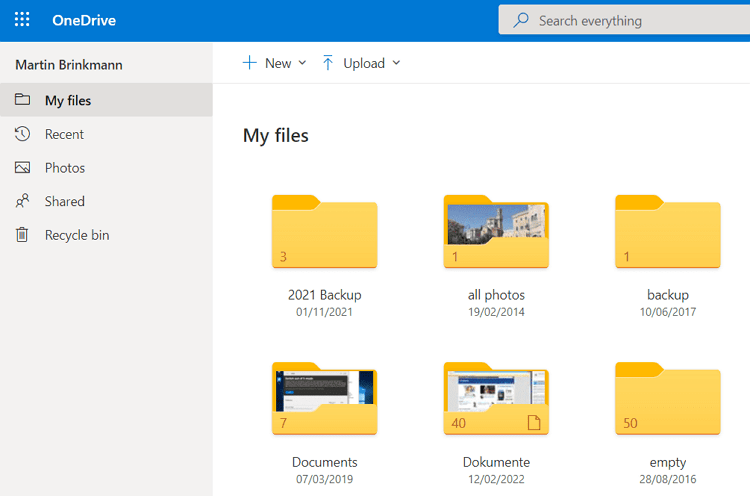Go to Recent in the sidebar

pyautogui.click(x=64, y=134)
